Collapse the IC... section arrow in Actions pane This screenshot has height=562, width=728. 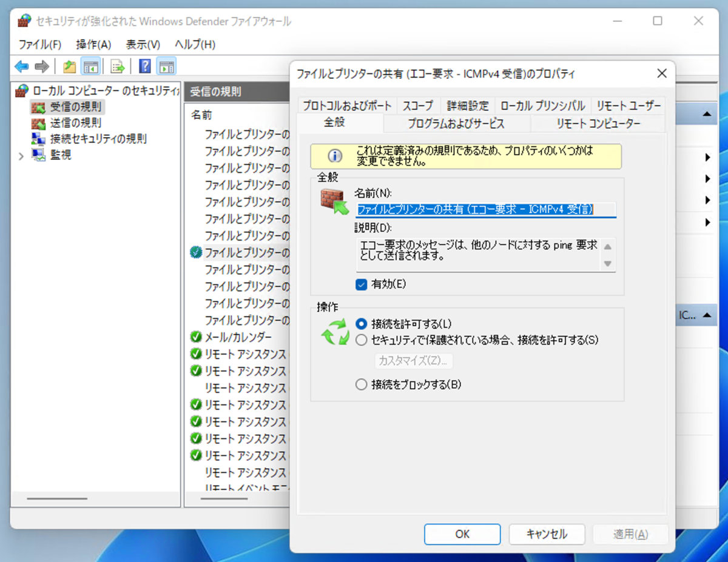pyautogui.click(x=707, y=316)
